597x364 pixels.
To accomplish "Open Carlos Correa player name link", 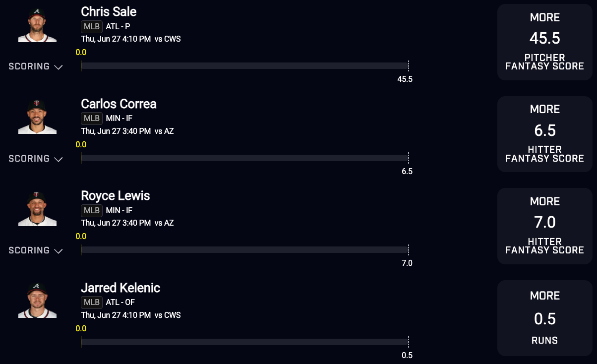I will [x=119, y=104].
